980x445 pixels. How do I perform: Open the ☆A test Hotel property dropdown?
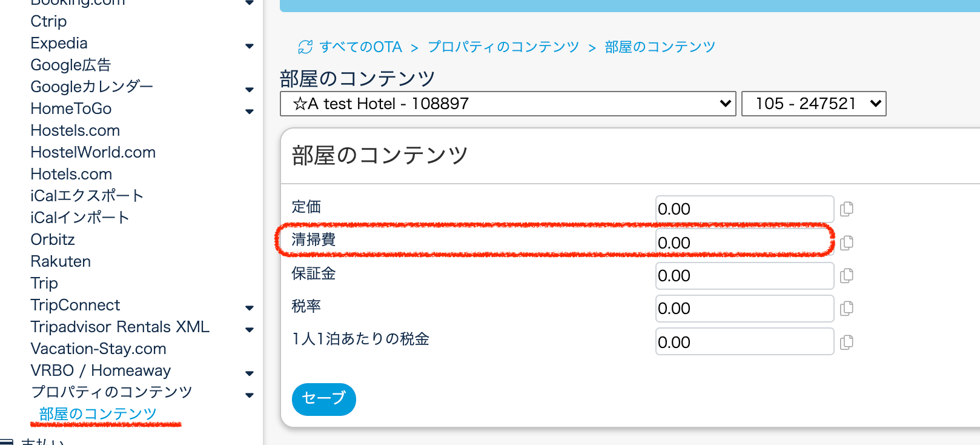508,104
